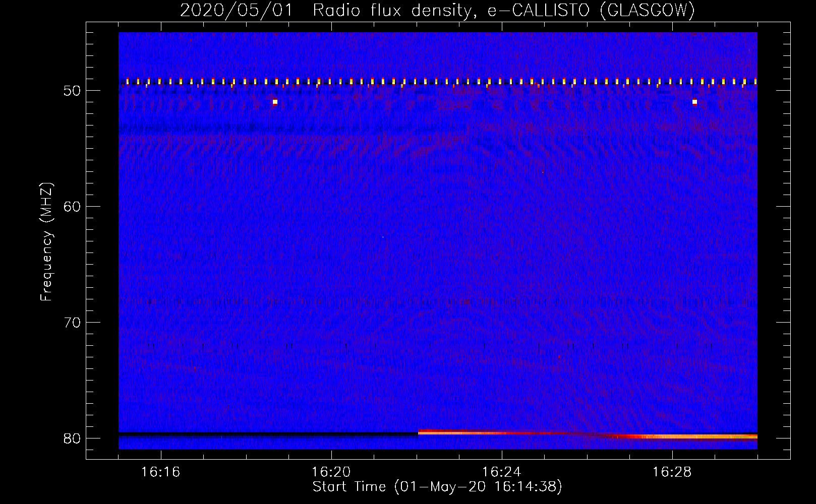The image size is (816, 504).
Task: Click the plot title mentioning e-CALLISTO (GLASGOW)
Action: pos(437,10)
